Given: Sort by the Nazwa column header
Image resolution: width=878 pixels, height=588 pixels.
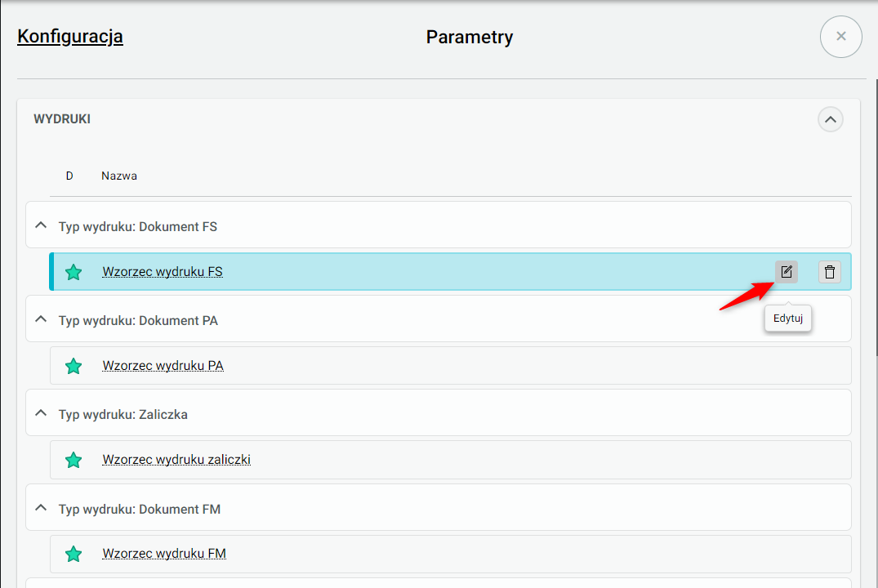Looking at the screenshot, I should (119, 176).
